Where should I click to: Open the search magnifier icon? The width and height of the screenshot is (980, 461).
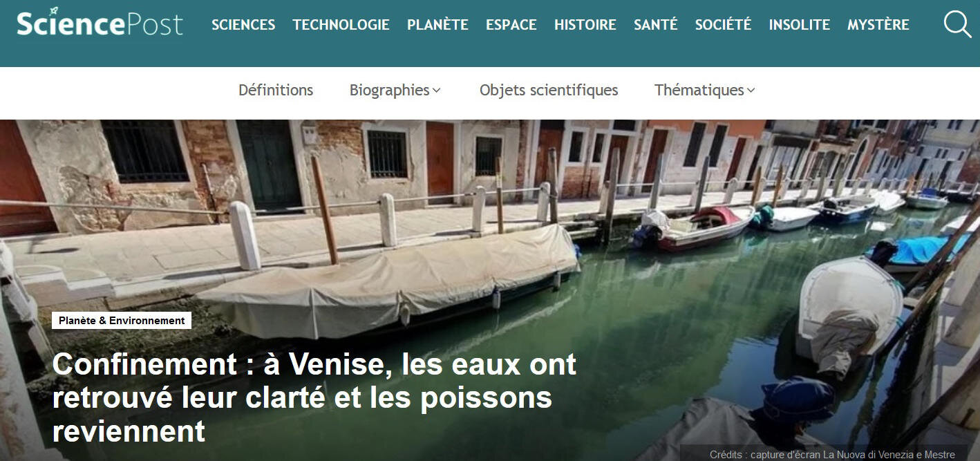pyautogui.click(x=957, y=24)
